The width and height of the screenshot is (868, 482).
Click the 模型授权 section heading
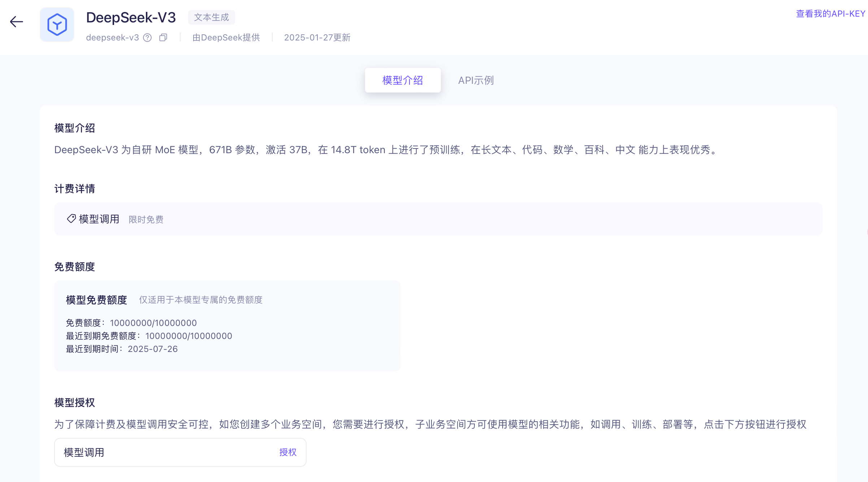(74, 403)
